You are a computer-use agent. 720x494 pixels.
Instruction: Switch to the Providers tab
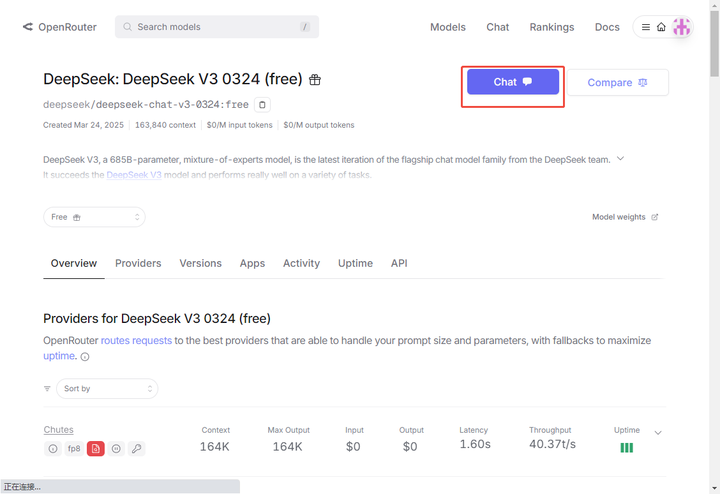point(138,264)
